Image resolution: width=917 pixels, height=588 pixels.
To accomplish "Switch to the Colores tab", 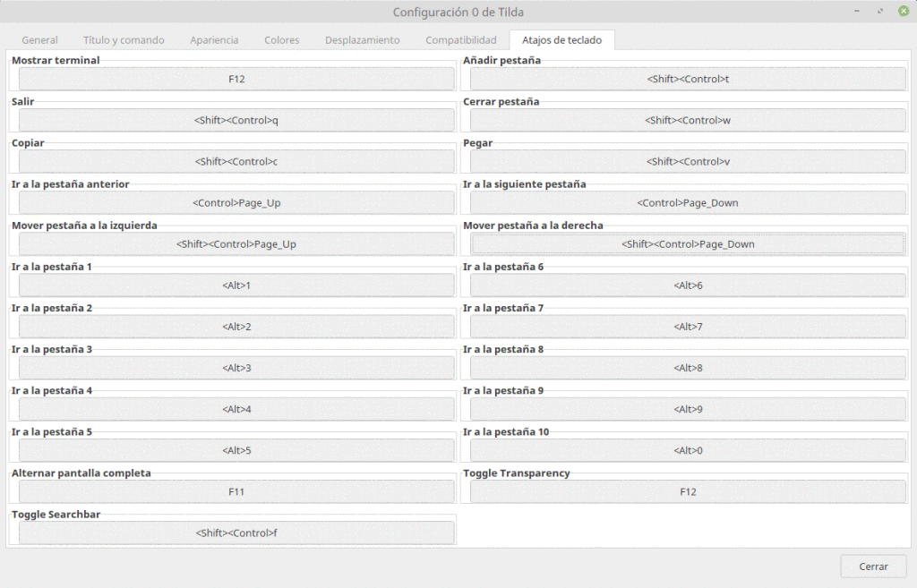I will coord(281,39).
